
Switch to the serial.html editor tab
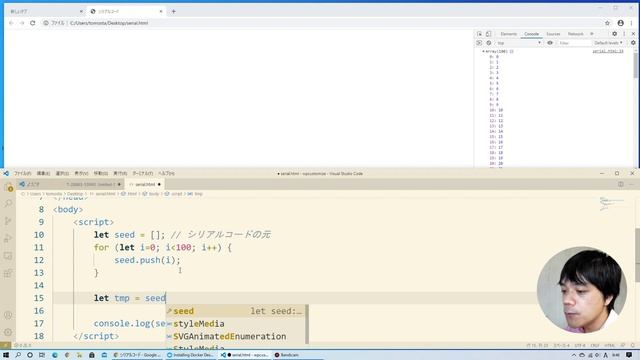[x=143, y=184]
